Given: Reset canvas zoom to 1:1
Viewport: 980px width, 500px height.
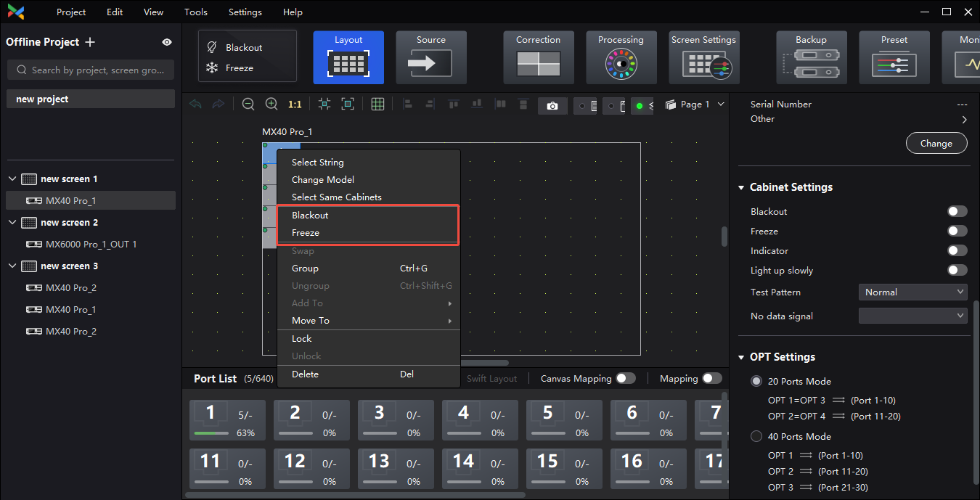Looking at the screenshot, I should (295, 104).
